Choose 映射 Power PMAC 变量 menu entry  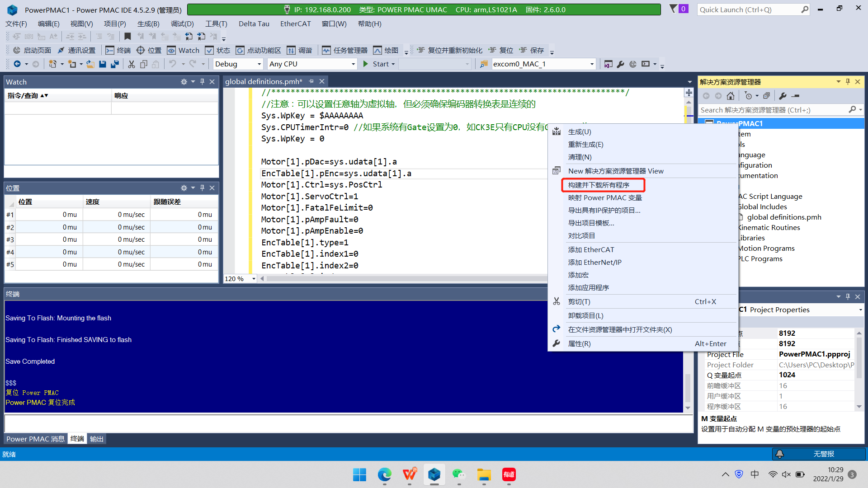[x=605, y=198]
